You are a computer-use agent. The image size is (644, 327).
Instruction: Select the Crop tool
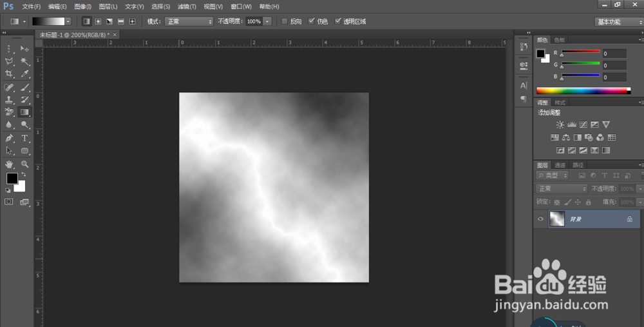(x=9, y=74)
